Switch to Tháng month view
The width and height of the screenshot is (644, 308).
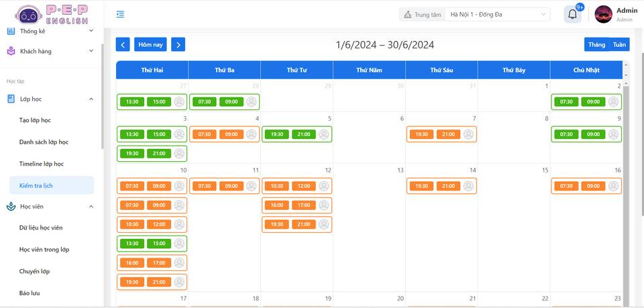596,44
